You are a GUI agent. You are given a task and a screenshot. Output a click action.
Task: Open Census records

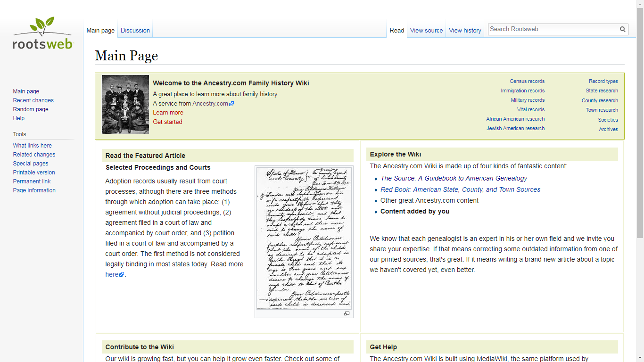(527, 81)
